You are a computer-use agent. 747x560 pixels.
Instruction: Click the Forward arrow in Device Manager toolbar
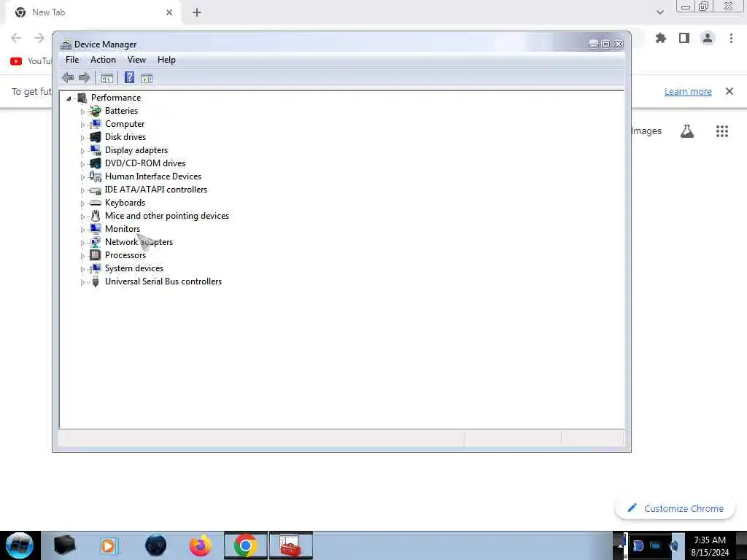[x=85, y=77]
